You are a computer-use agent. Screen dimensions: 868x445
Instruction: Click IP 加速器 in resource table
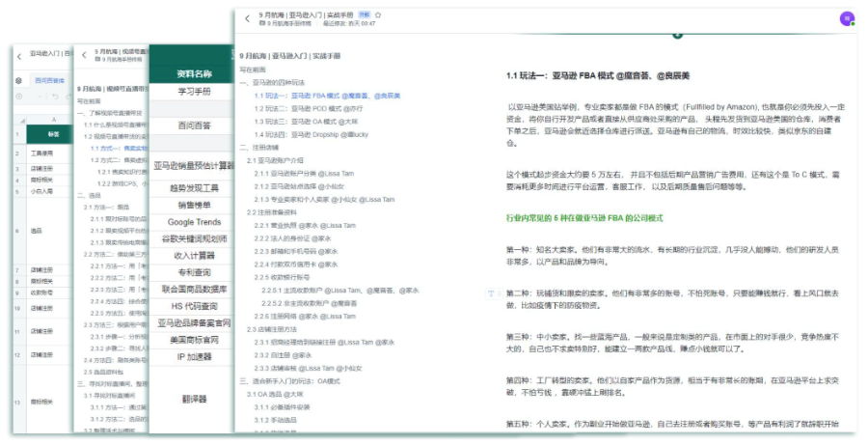[x=194, y=357]
